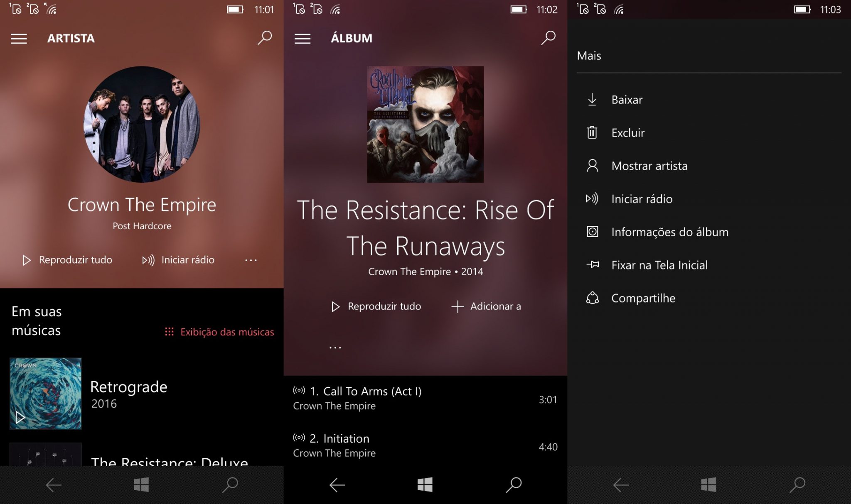Image resolution: width=851 pixels, height=504 pixels.
Task: Select Informações do álbum menu entry
Action: coord(709,232)
